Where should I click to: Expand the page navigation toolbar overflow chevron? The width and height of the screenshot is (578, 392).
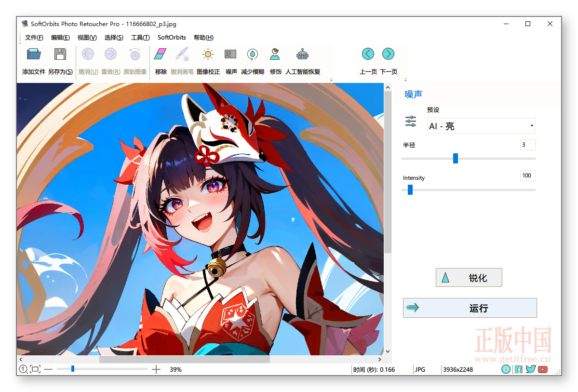point(405,80)
